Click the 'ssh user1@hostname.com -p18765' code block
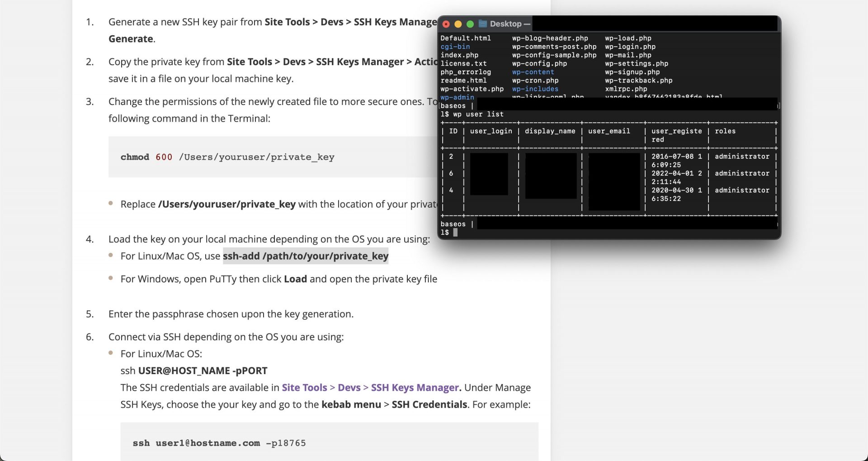868x461 pixels. (x=330, y=443)
